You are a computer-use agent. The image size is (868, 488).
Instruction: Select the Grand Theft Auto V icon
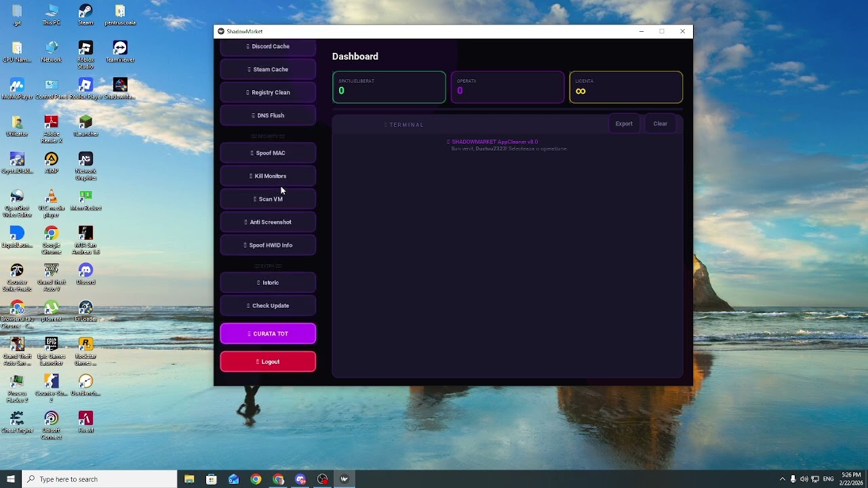tap(52, 277)
